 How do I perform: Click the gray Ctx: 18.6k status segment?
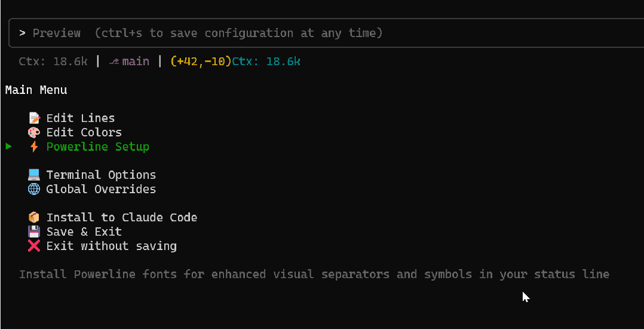(x=54, y=62)
